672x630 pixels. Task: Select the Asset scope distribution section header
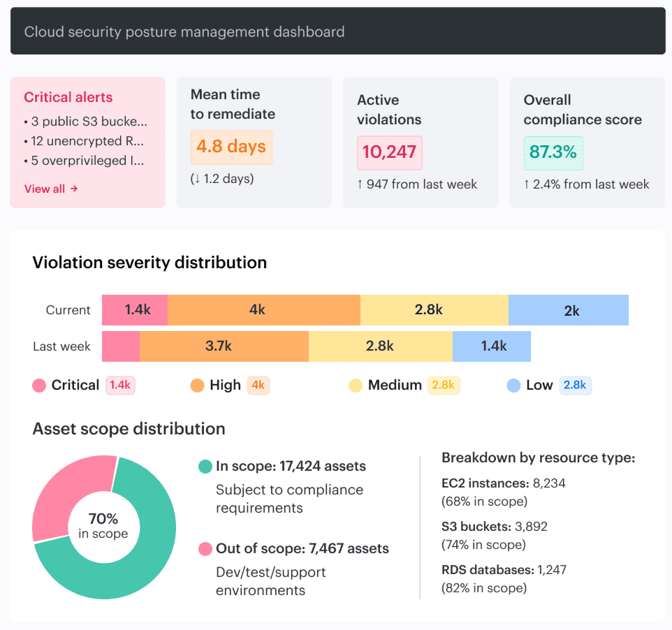pyautogui.click(x=128, y=429)
